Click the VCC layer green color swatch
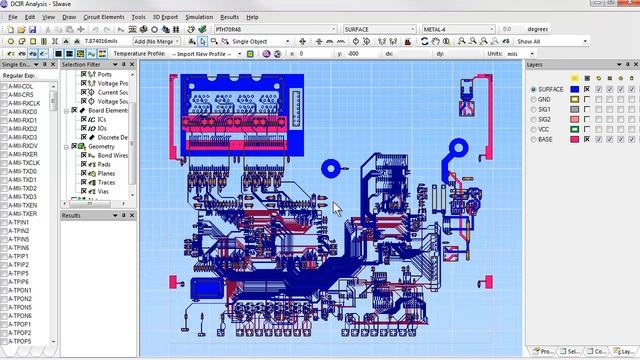640x360 pixels. pos(575,129)
